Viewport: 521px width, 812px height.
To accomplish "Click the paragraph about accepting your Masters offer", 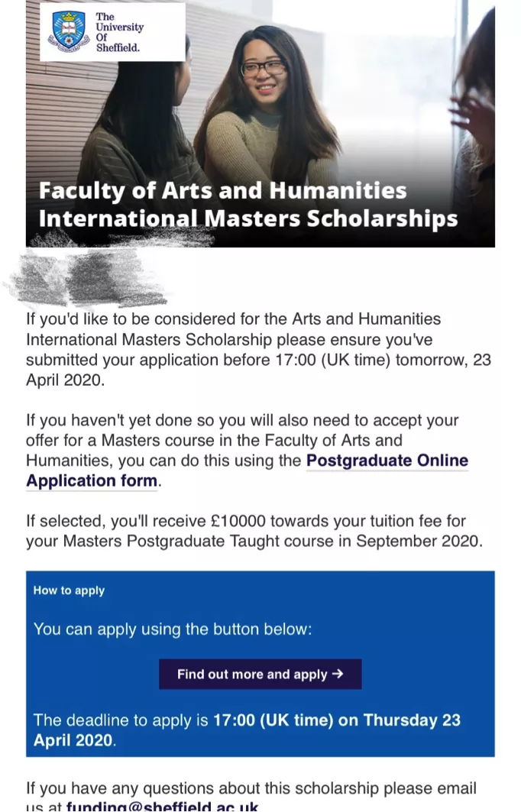I will (247, 450).
